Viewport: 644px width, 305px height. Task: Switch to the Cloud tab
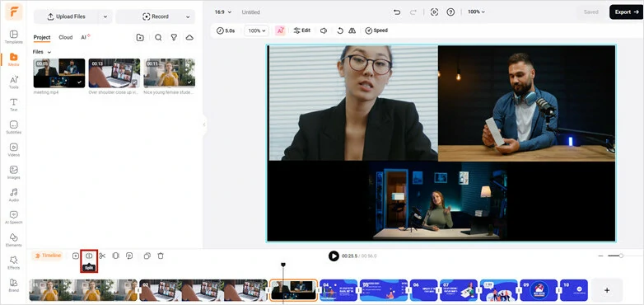point(65,37)
